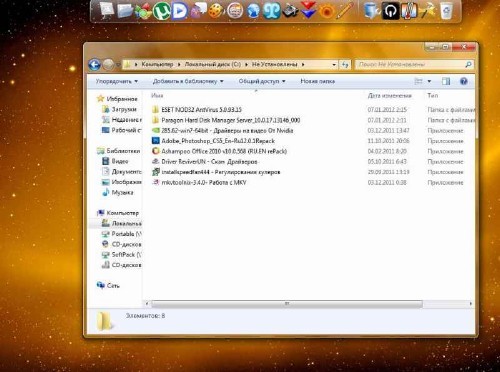Sort by Дата изменения column header
This screenshot has width=500, height=372.
point(390,96)
